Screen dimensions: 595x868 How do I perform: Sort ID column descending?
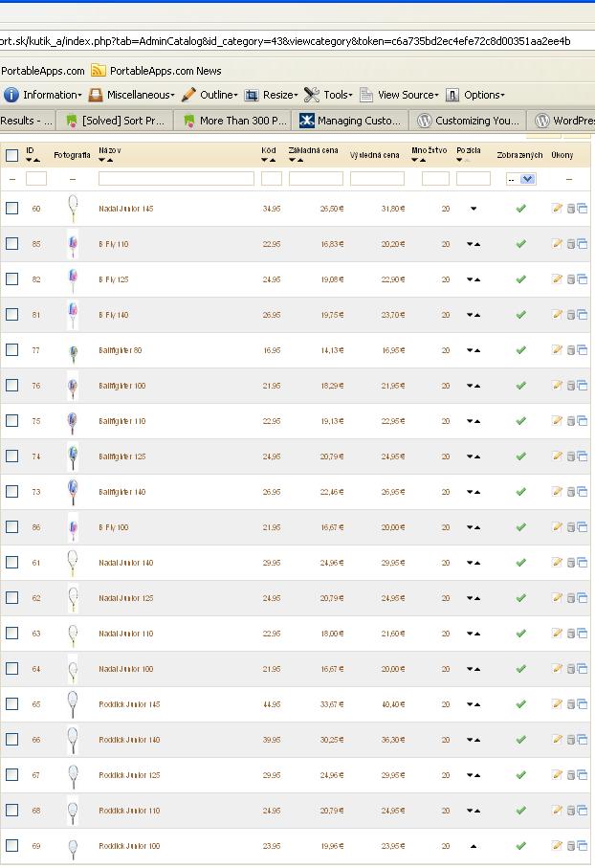pyautogui.click(x=28, y=160)
